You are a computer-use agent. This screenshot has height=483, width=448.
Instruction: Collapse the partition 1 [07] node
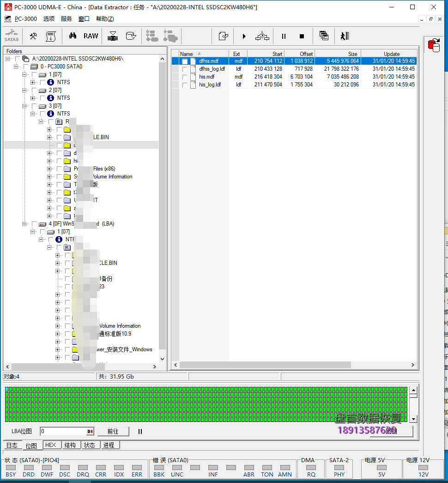pyautogui.click(x=24, y=74)
